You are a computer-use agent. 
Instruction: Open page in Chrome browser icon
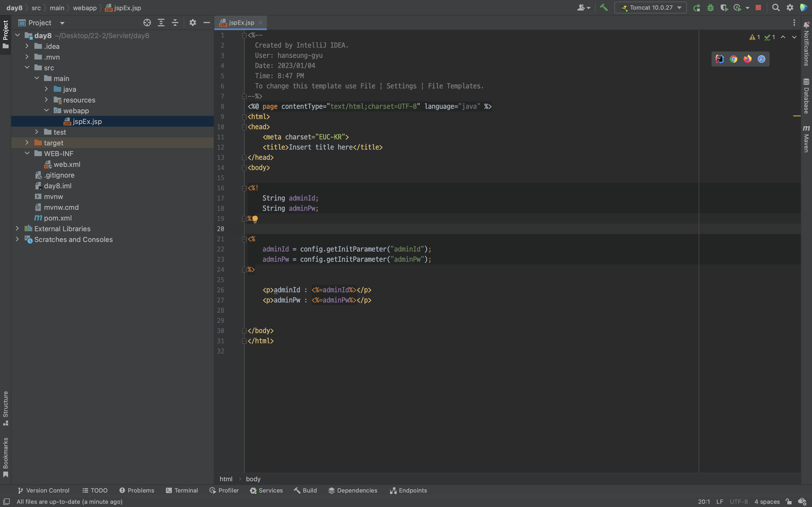tap(734, 59)
